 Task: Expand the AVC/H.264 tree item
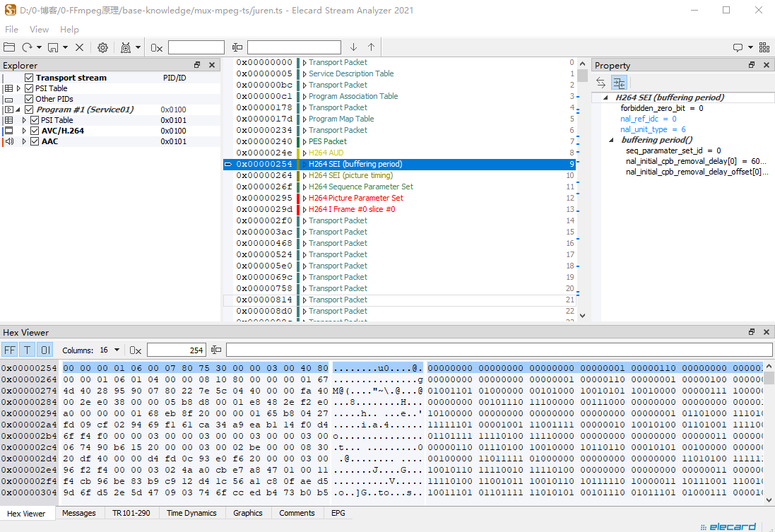[24, 130]
